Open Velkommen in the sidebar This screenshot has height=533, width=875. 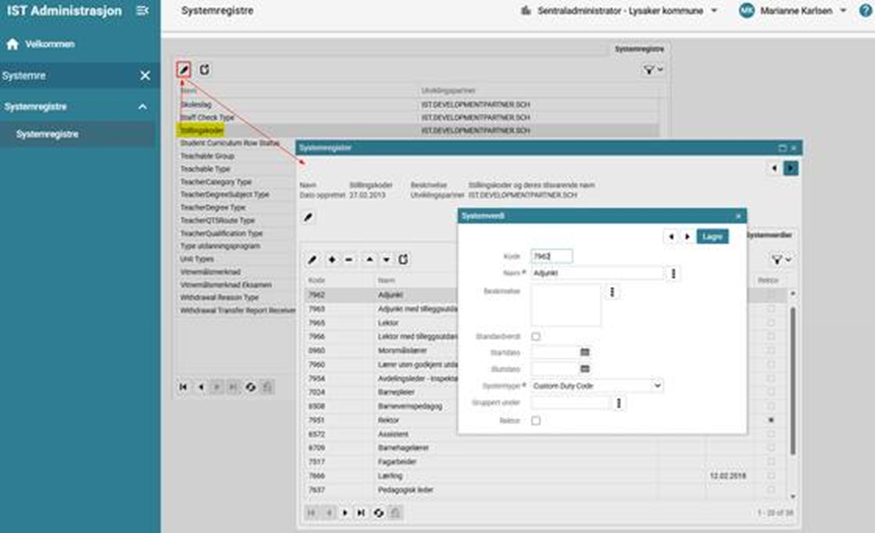(49, 44)
